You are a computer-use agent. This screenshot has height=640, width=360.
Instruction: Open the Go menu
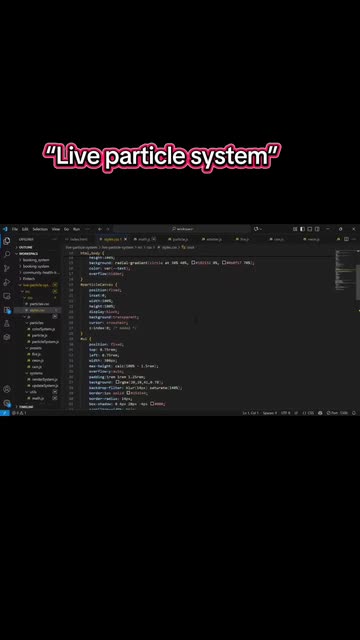66,229
